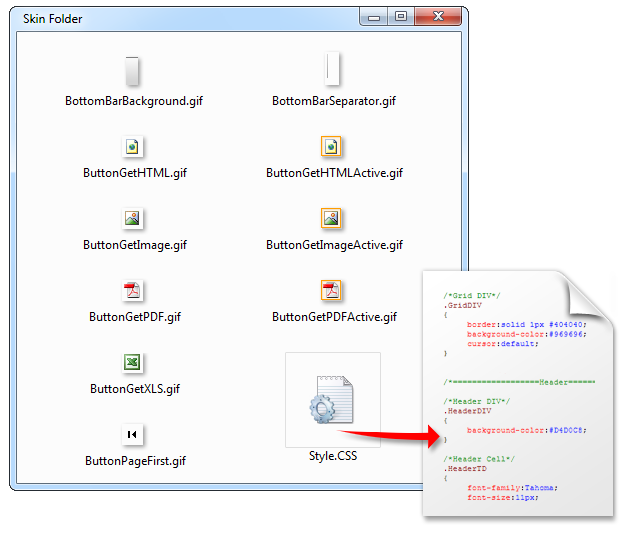
Task: Click the cursor:default line
Action: 503,344
